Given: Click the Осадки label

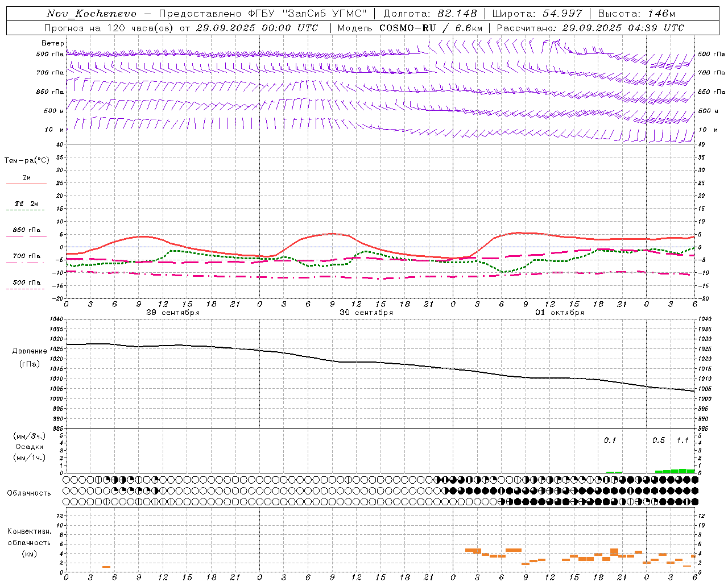Looking at the screenshot, I should click(x=30, y=447).
